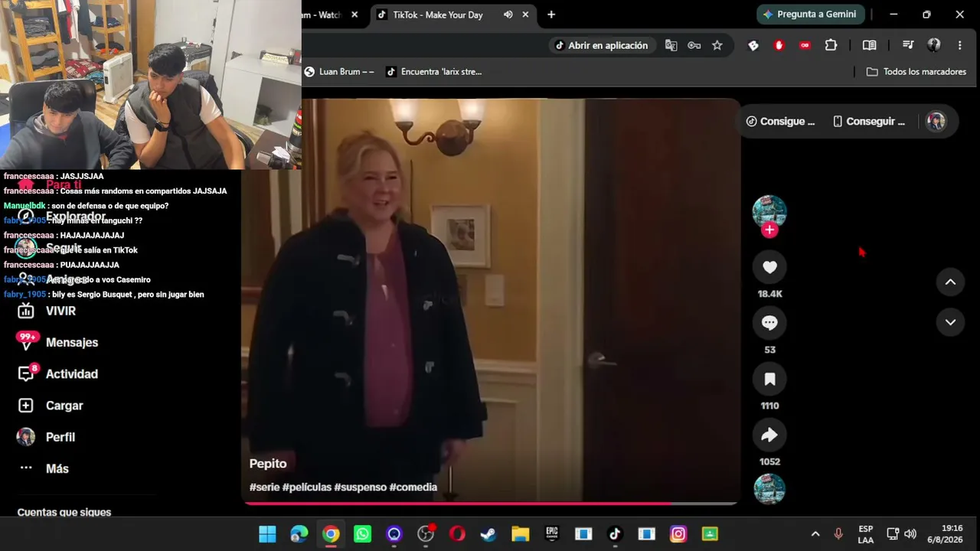Open the media controls music-note icon

pyautogui.click(x=908, y=45)
